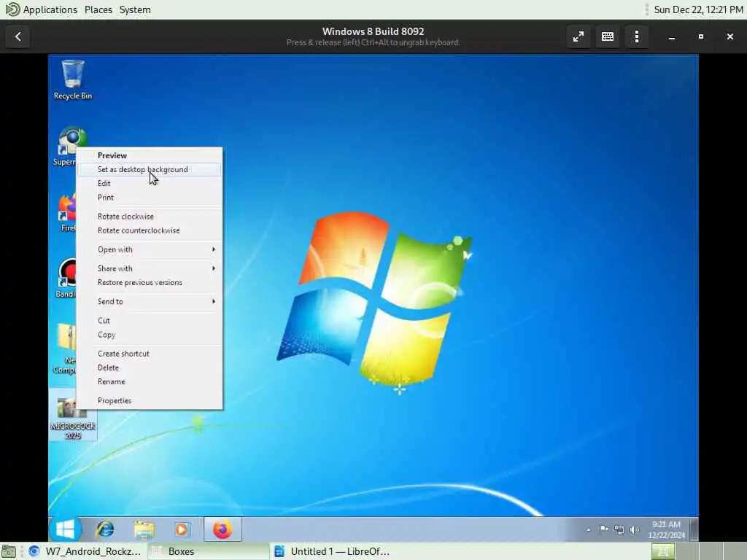Viewport: 747px width, 560px height.
Task: Click the date and time in top panel
Action: pyautogui.click(x=698, y=9)
